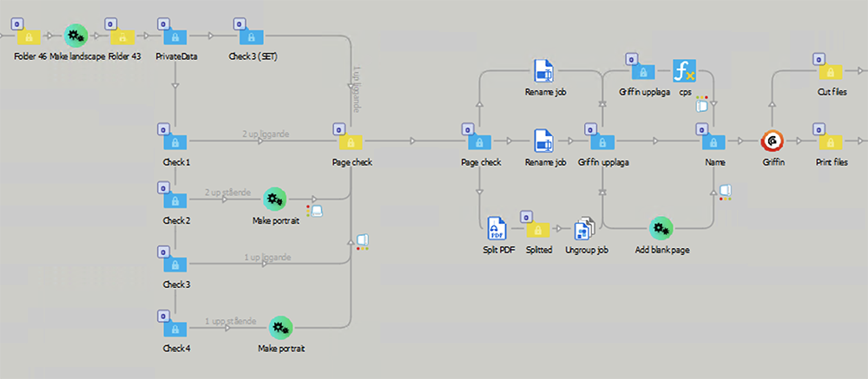This screenshot has width=868, height=379.
Task: Select the yellow Splitted folder
Action: pos(538,229)
